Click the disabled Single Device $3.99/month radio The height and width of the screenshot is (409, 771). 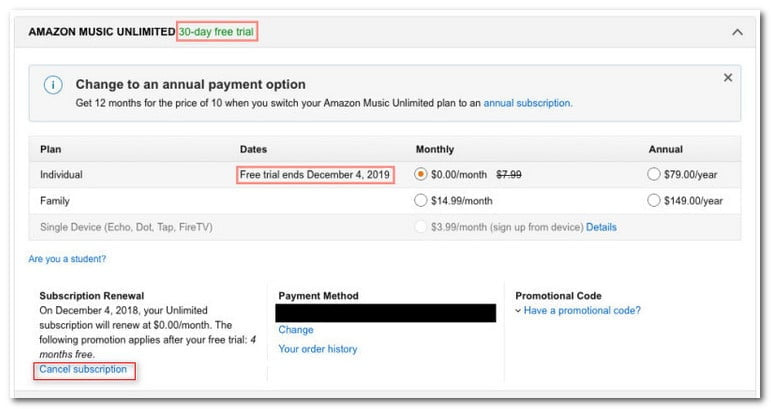tap(420, 227)
